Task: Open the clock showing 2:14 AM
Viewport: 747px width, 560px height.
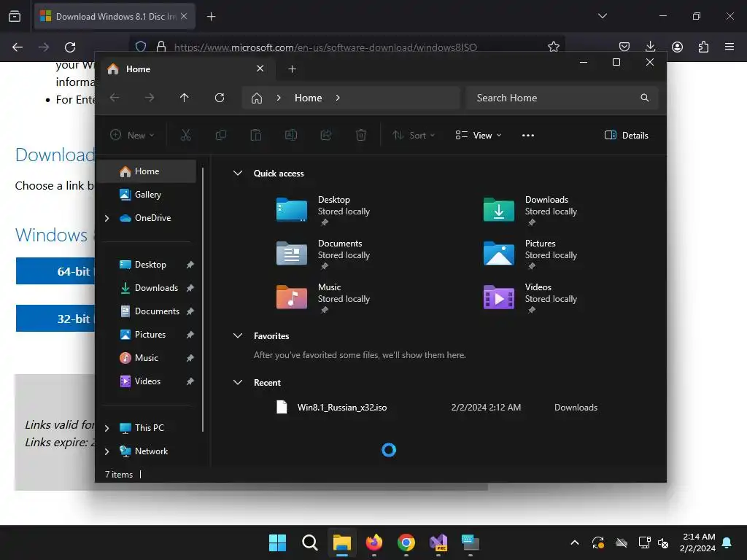Action: tap(698, 542)
